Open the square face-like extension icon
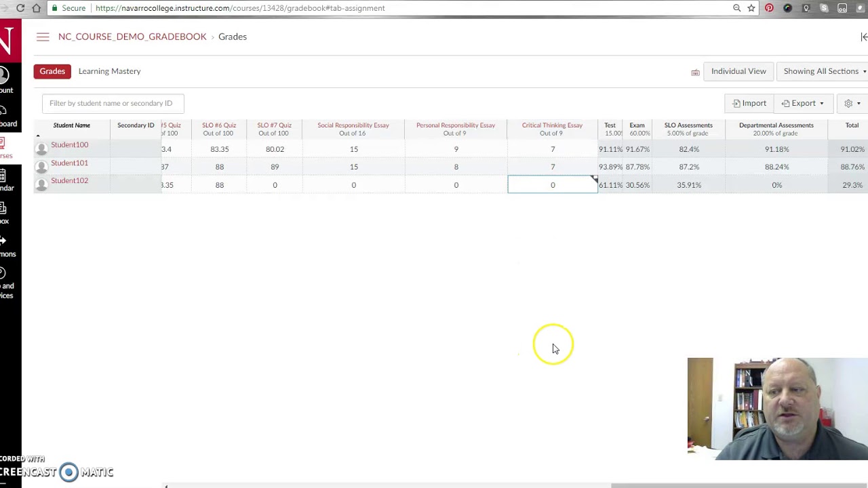868x488 pixels. [842, 8]
